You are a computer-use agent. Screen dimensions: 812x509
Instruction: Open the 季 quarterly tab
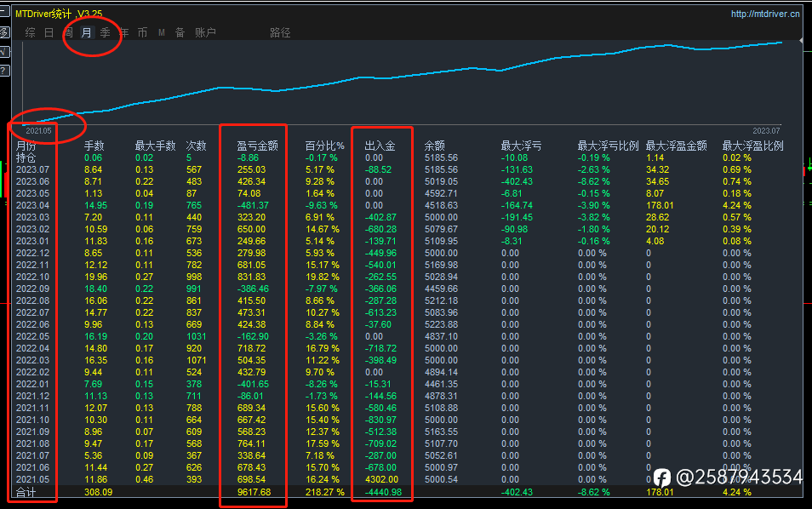[106, 32]
